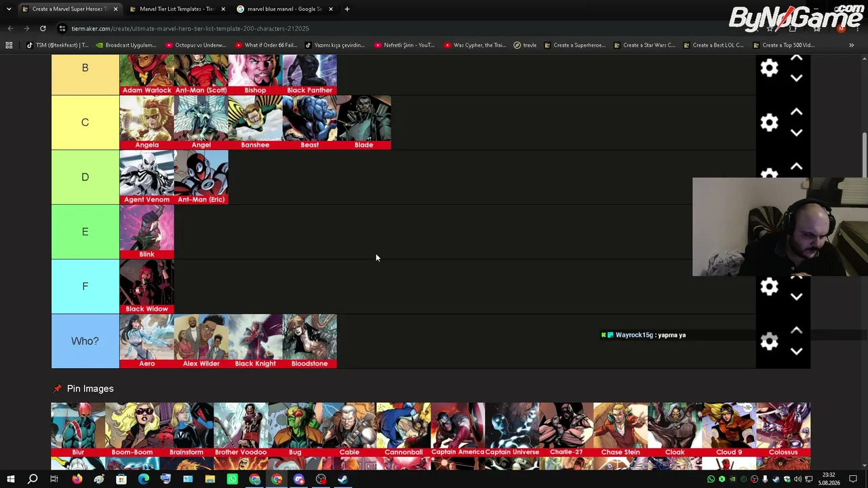Move tier F down with arrow
868x488 pixels.
pos(797,297)
